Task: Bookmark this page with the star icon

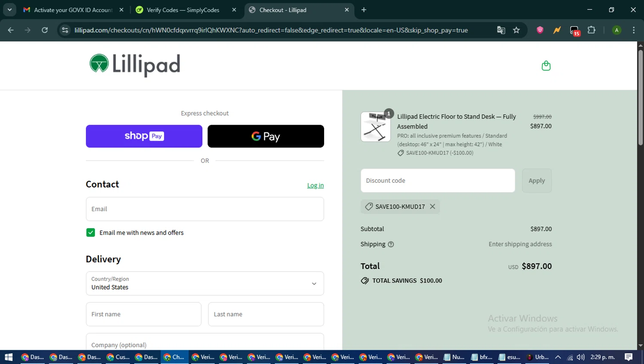Action: tap(516, 30)
